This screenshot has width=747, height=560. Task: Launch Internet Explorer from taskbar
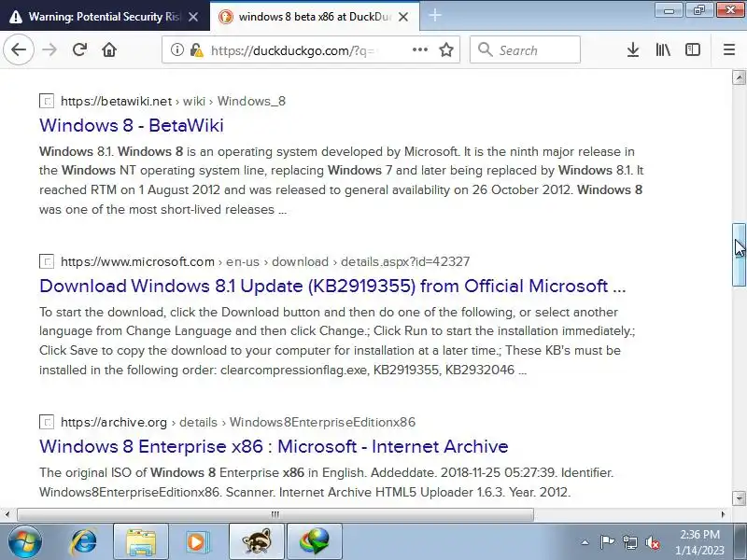click(x=84, y=541)
